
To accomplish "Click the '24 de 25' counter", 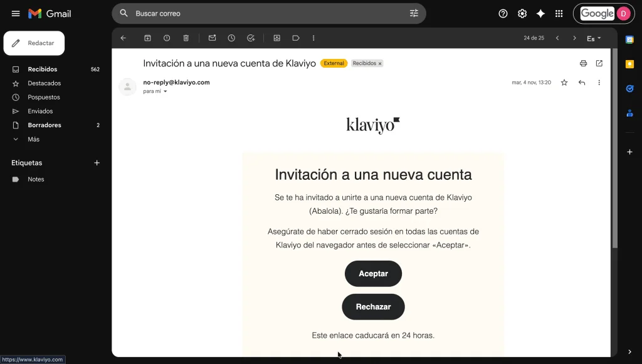I will pos(534,38).
